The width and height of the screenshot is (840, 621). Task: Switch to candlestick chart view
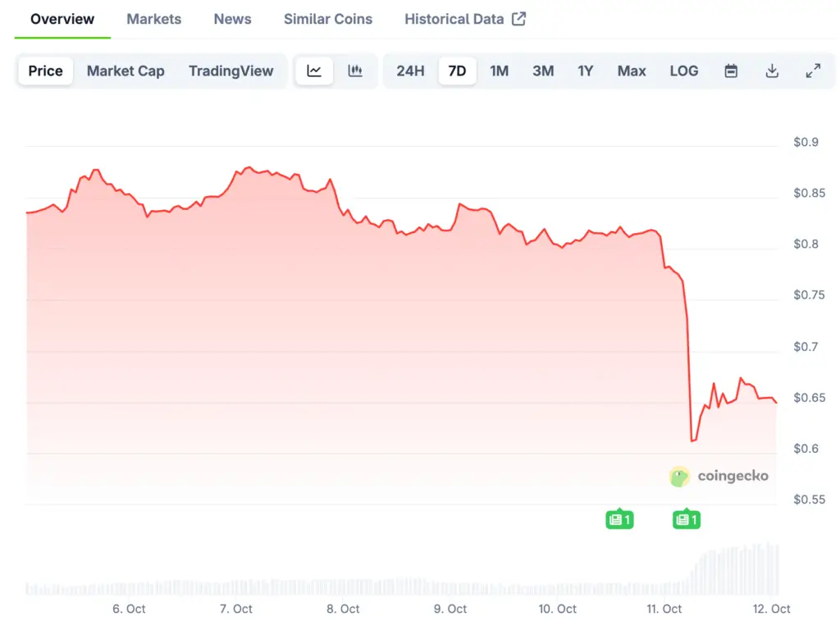355,71
